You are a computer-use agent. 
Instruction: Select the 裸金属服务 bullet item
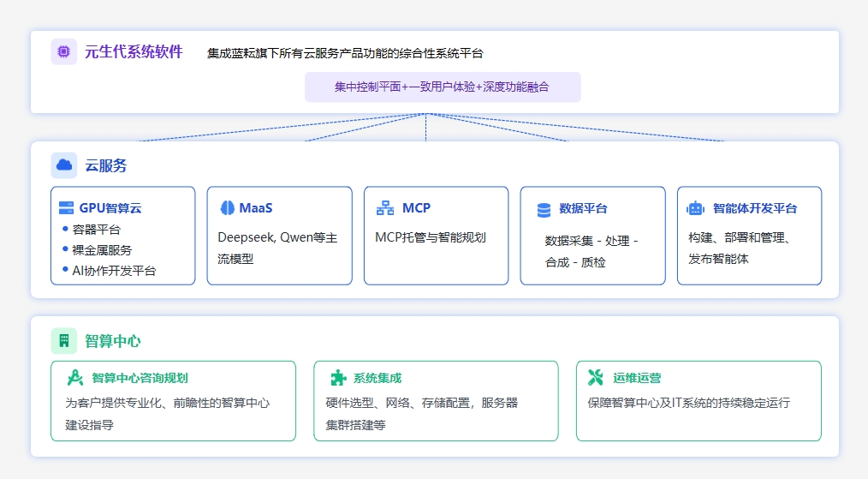coord(102,250)
